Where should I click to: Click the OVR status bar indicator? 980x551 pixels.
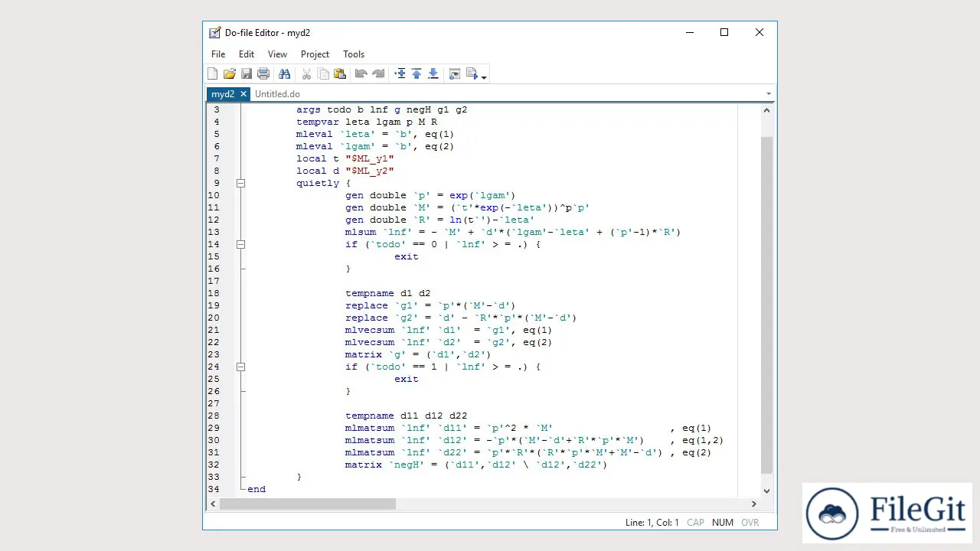pos(750,523)
